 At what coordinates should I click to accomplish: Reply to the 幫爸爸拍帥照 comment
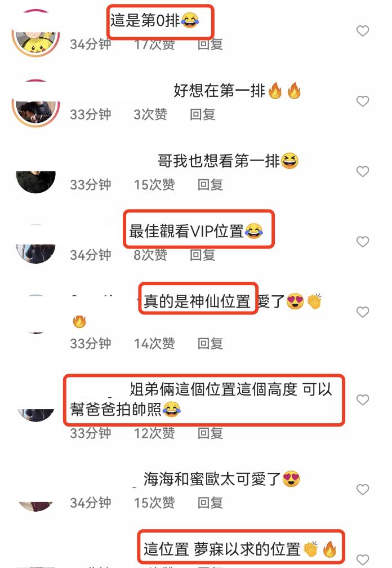pyautogui.click(x=210, y=433)
